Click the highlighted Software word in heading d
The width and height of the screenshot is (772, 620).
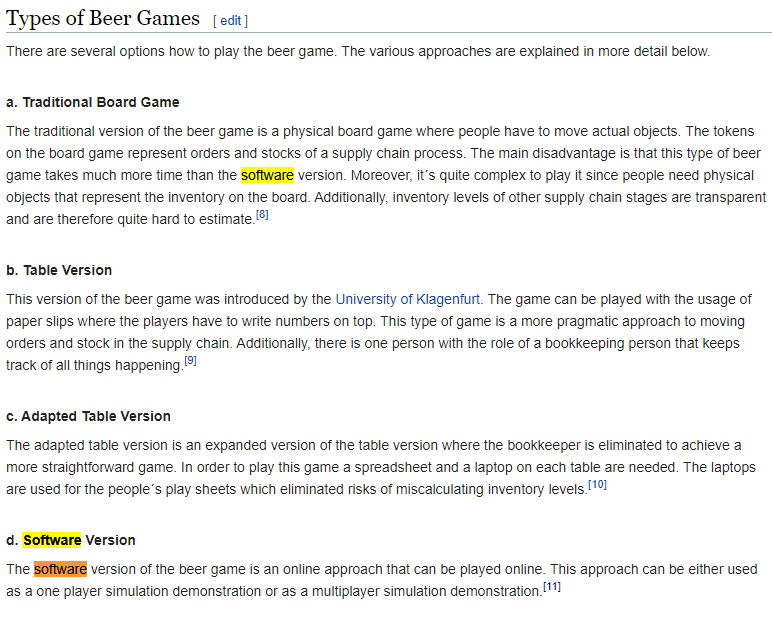point(52,540)
